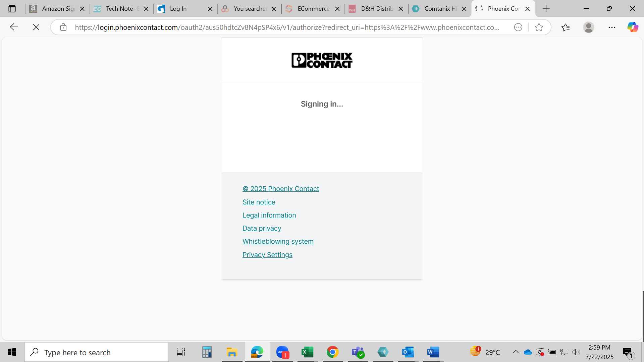Open the 2025 Phoenix Contact link
Screen dimensions: 644x362
click(x=281, y=189)
